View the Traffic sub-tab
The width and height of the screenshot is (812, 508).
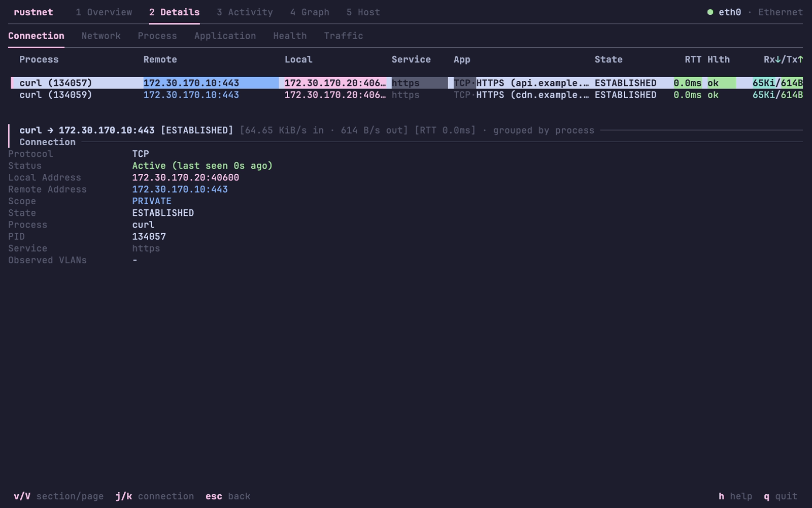(x=344, y=36)
